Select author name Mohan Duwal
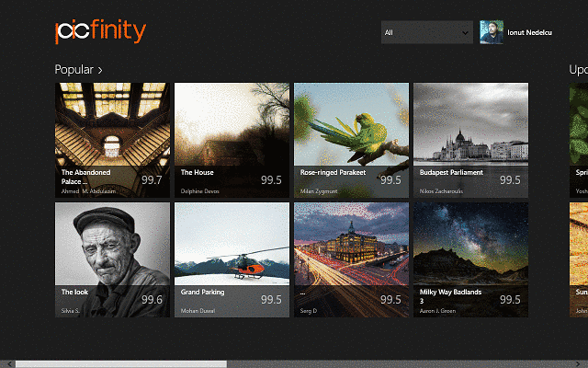Viewport: 588px width, 368px height. (198, 311)
